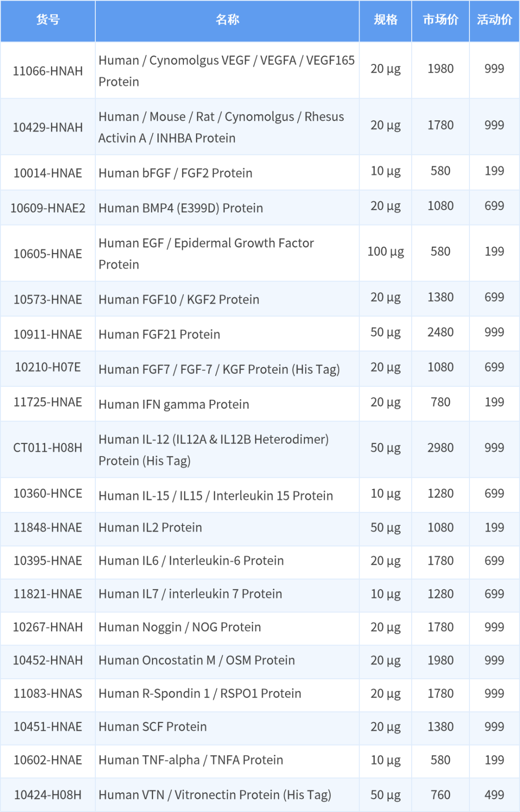Click Human TNF-alpha / TNFA Protein name
The image size is (520, 812).
(x=191, y=760)
